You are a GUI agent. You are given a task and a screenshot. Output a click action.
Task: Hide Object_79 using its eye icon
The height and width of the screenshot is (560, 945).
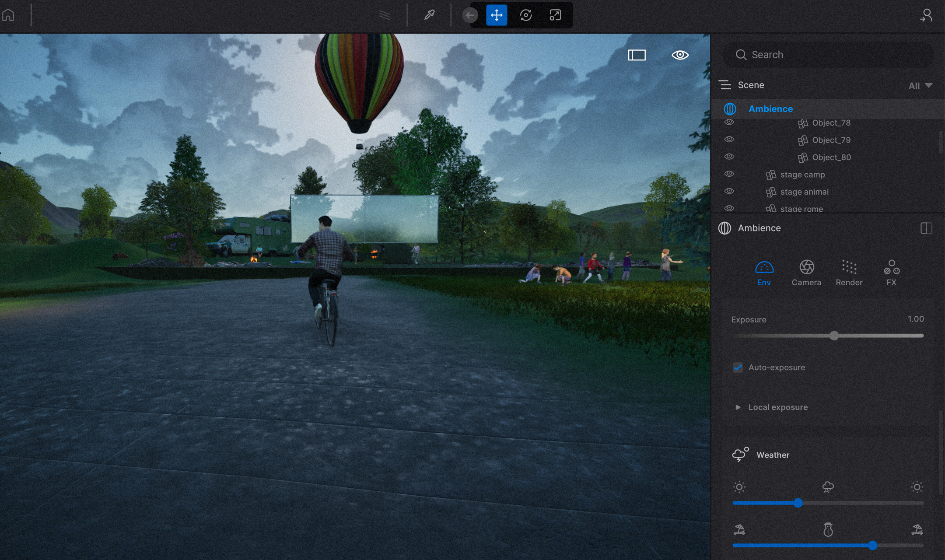coord(729,139)
